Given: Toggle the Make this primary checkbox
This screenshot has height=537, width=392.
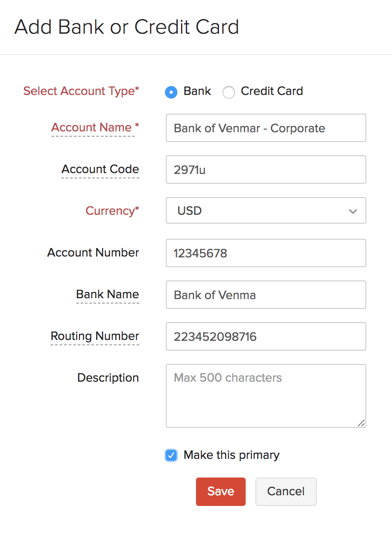Looking at the screenshot, I should pos(171,455).
